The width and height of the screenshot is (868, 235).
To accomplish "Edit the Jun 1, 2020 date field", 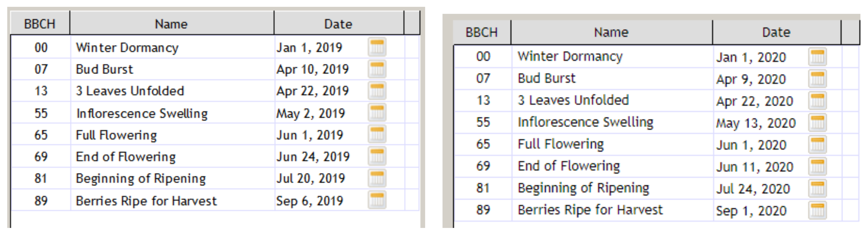I will coord(760,145).
